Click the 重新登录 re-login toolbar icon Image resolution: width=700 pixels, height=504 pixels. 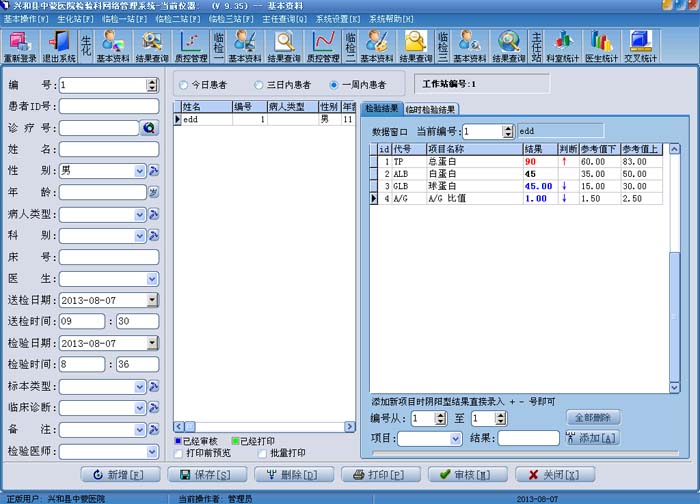(x=20, y=46)
